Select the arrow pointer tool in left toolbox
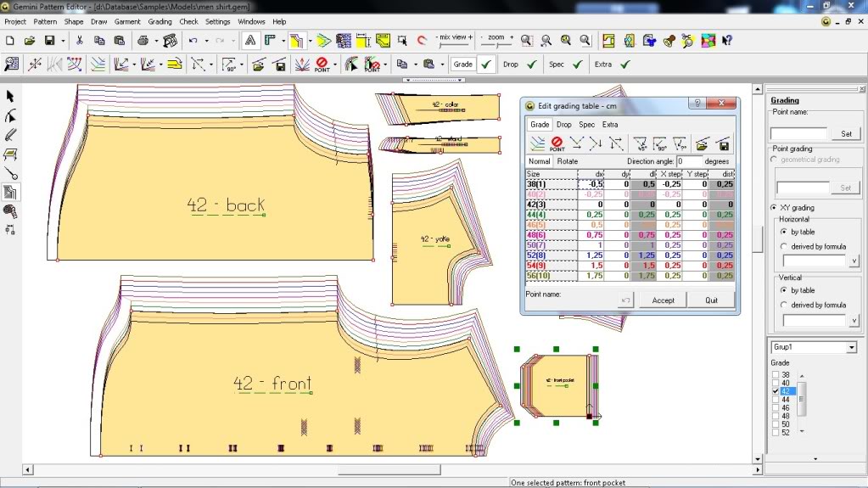This screenshot has height=488, width=868. [x=11, y=97]
